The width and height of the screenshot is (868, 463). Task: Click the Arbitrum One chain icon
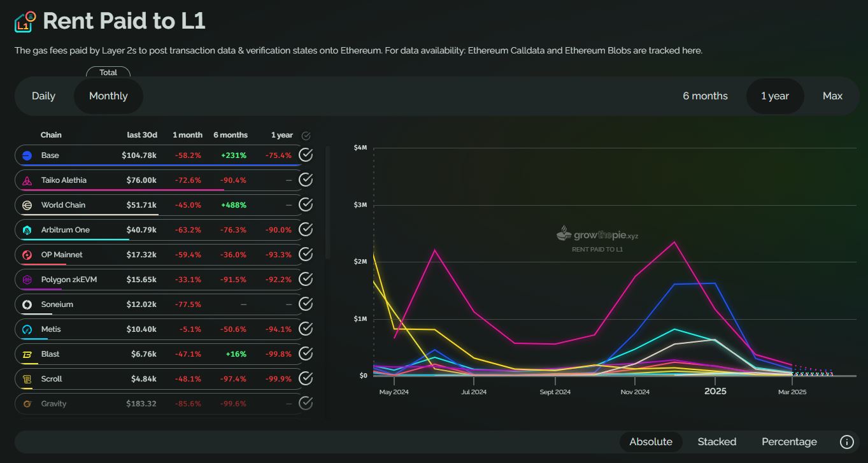pos(26,229)
